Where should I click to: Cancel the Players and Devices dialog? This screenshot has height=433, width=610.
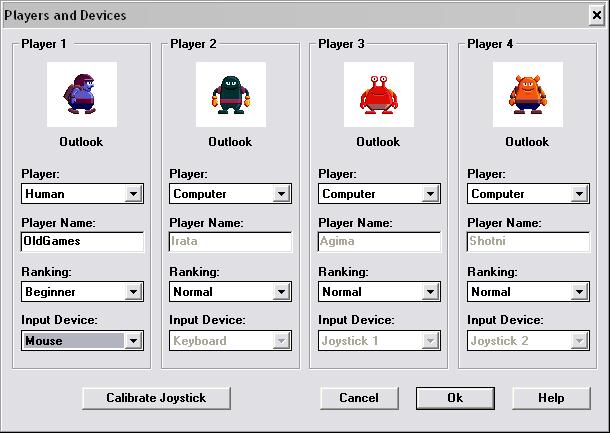[x=359, y=398]
